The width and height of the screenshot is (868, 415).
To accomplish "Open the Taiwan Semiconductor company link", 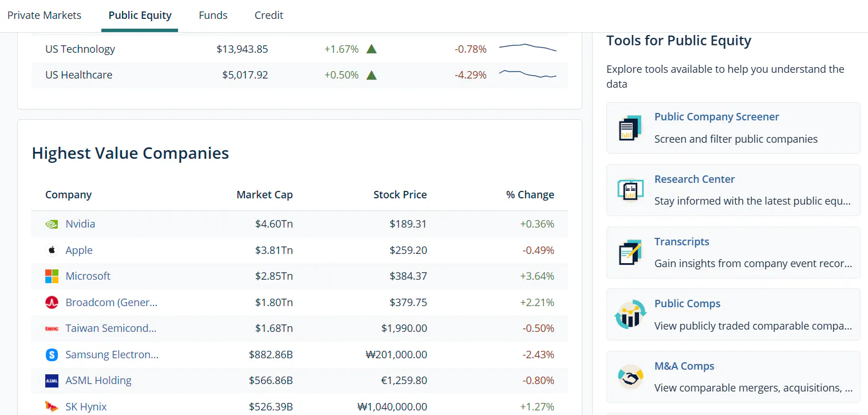I will (111, 328).
